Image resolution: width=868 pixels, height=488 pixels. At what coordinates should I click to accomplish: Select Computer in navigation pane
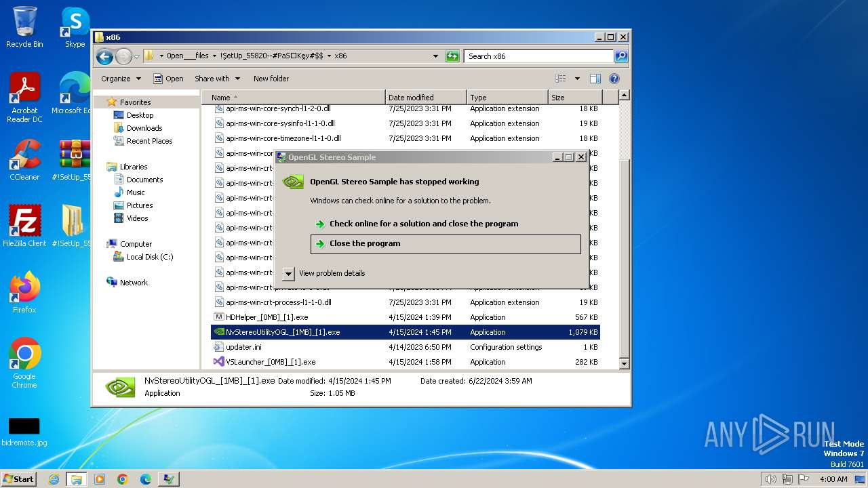pos(129,244)
